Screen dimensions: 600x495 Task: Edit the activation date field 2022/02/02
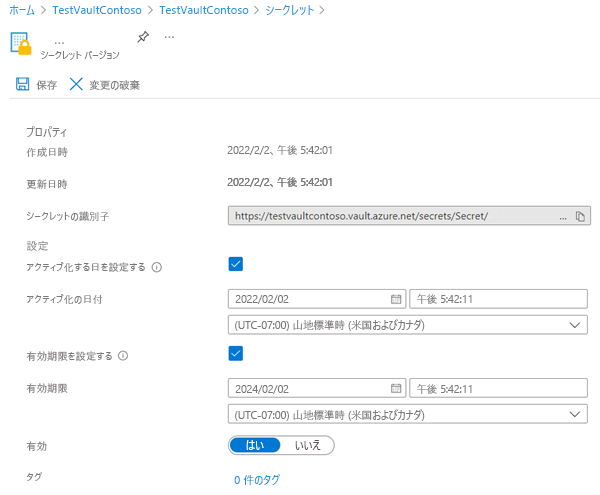[x=317, y=299]
